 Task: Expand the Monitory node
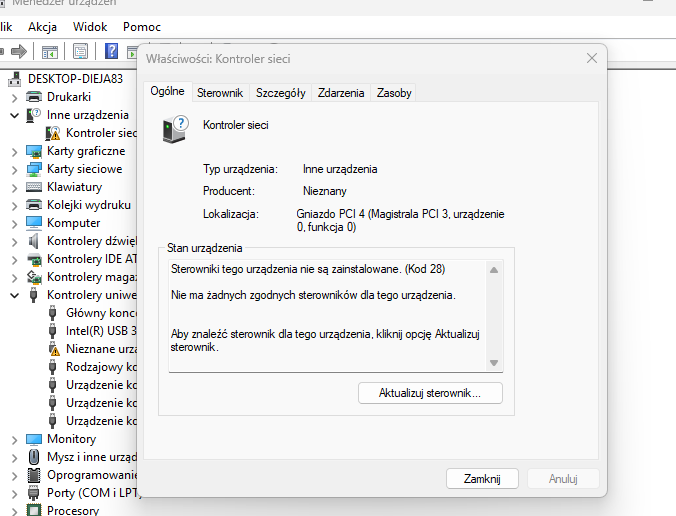point(14,440)
